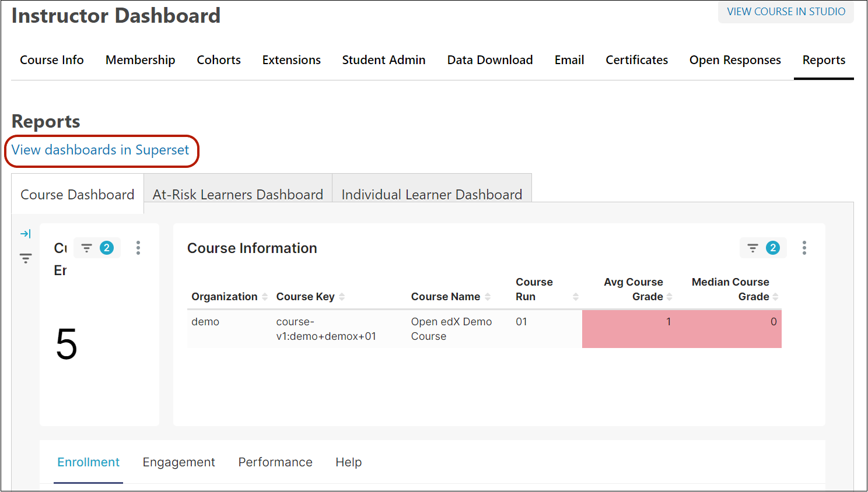Go to the Data Download section

(489, 60)
